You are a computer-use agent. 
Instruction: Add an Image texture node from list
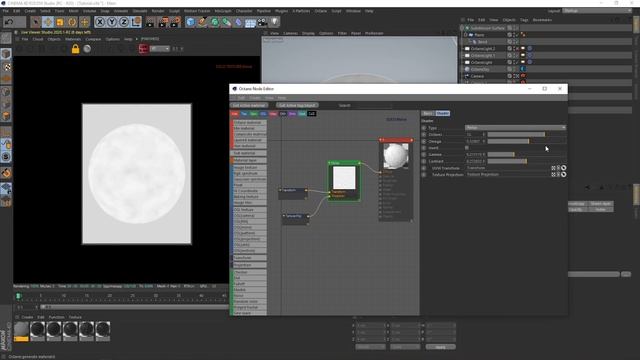pyautogui.click(x=249, y=167)
